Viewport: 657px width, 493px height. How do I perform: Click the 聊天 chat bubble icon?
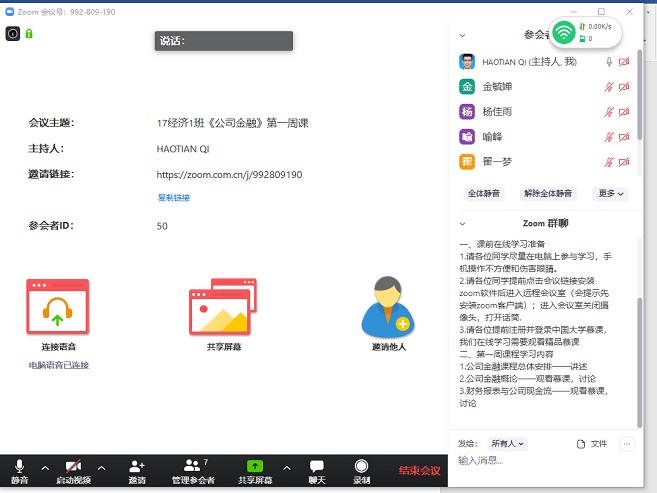[317, 468]
